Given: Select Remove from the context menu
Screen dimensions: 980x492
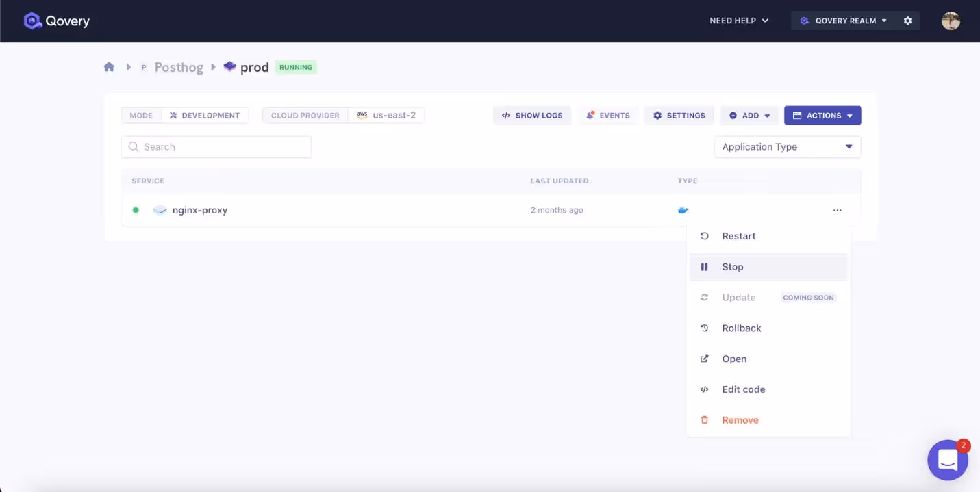Looking at the screenshot, I should click(x=740, y=419).
